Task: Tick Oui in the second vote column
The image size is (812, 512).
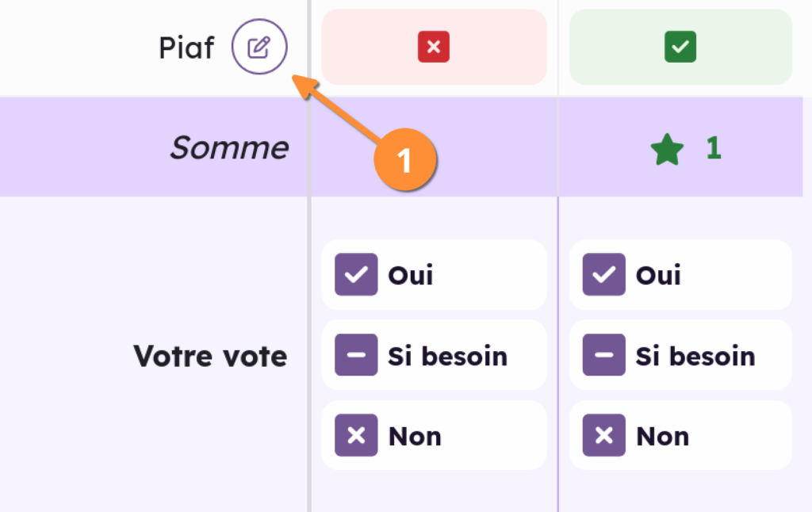Action: pos(604,275)
